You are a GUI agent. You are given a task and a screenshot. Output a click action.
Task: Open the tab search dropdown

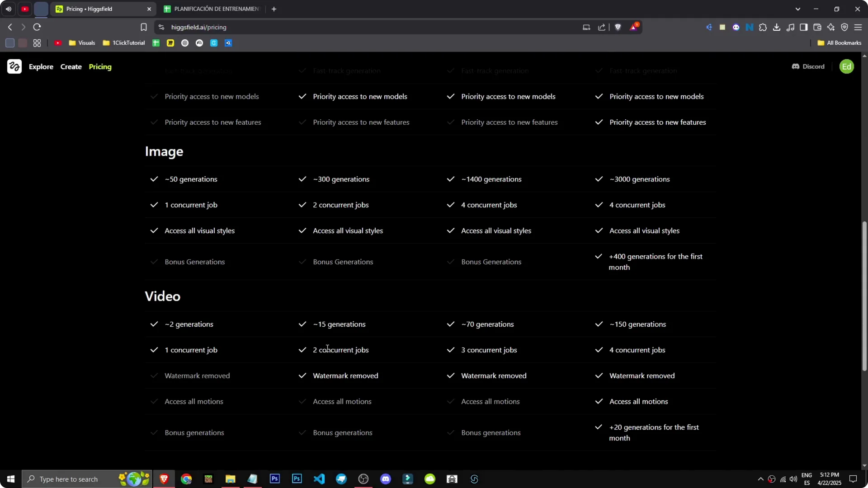[798, 9]
